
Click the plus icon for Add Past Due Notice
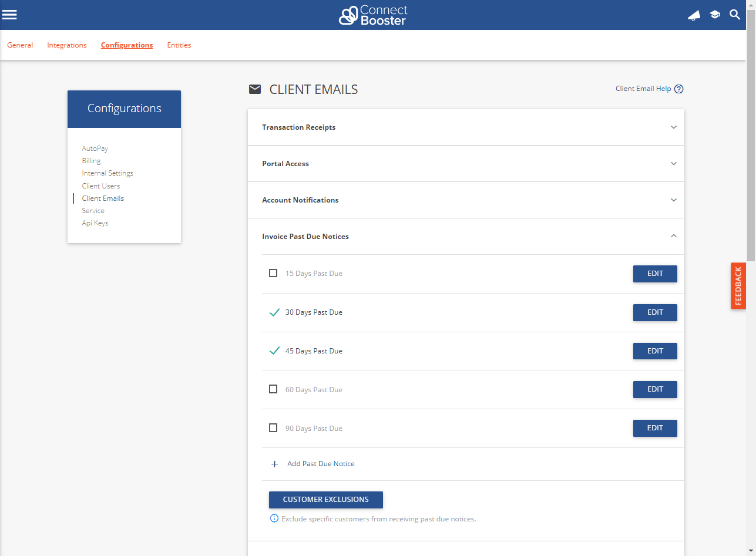274,464
